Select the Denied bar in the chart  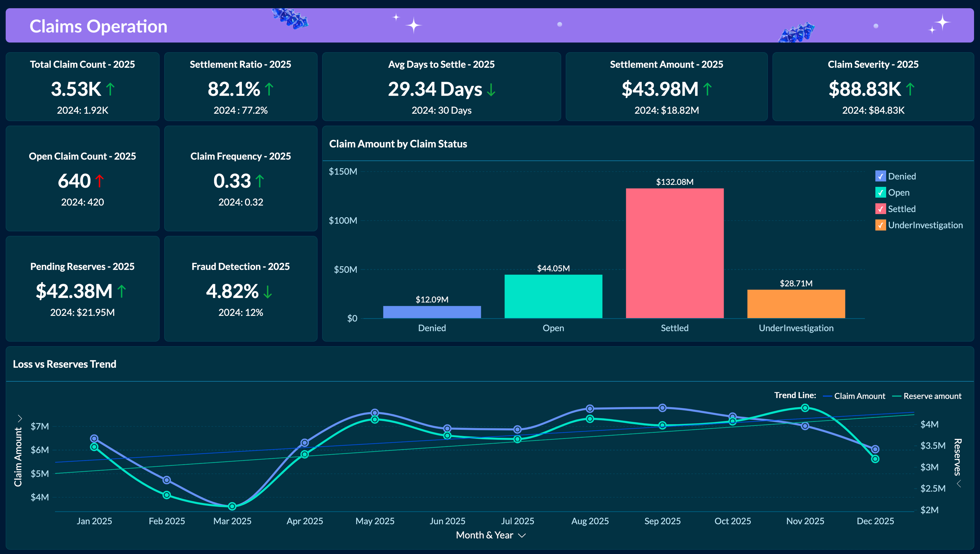click(x=432, y=311)
